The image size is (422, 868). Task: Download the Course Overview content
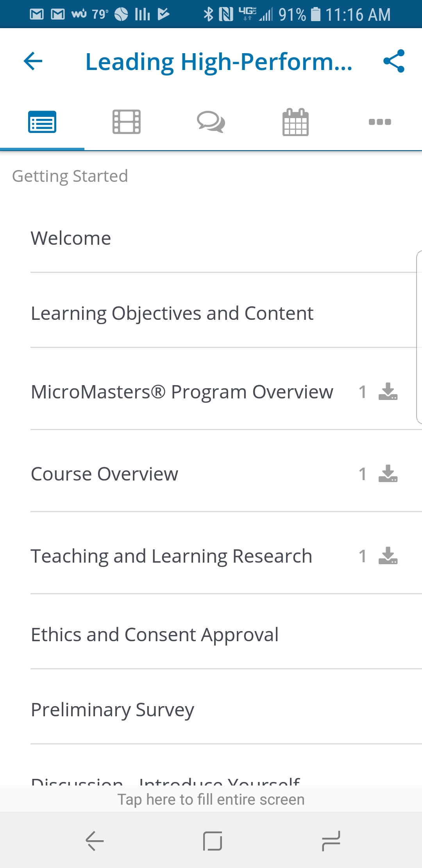coord(388,474)
